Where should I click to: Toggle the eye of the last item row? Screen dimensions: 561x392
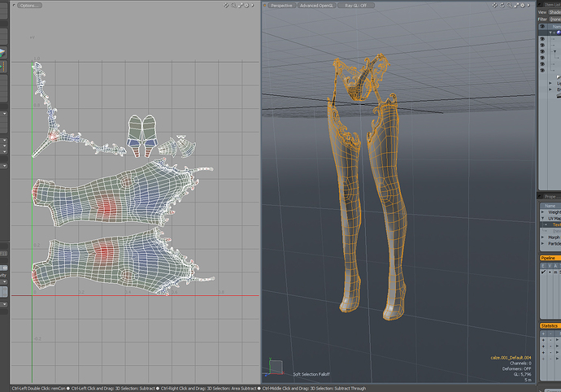tap(542, 71)
